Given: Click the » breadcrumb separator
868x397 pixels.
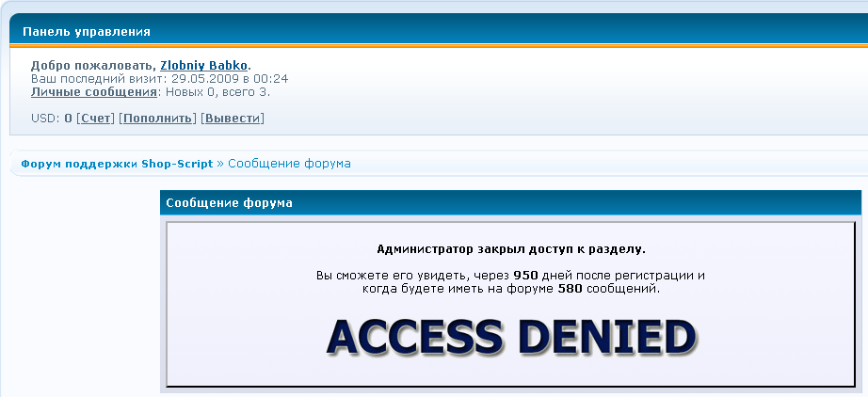Looking at the screenshot, I should (220, 165).
